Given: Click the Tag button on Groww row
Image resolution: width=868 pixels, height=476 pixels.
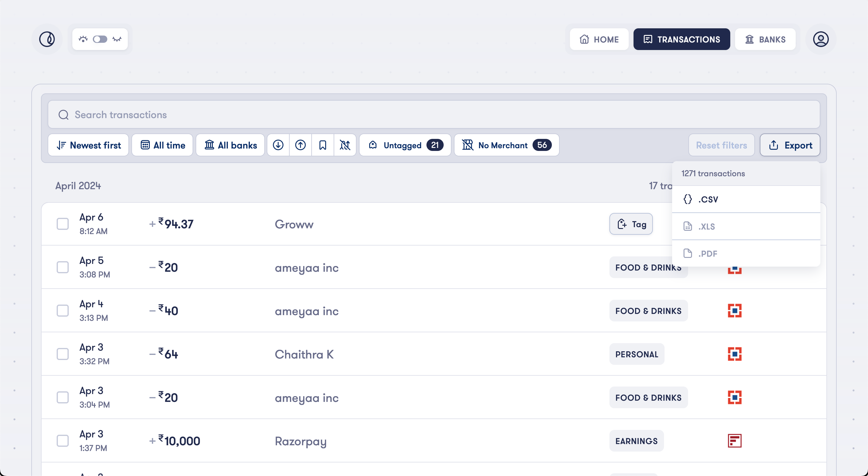Looking at the screenshot, I should coord(631,224).
